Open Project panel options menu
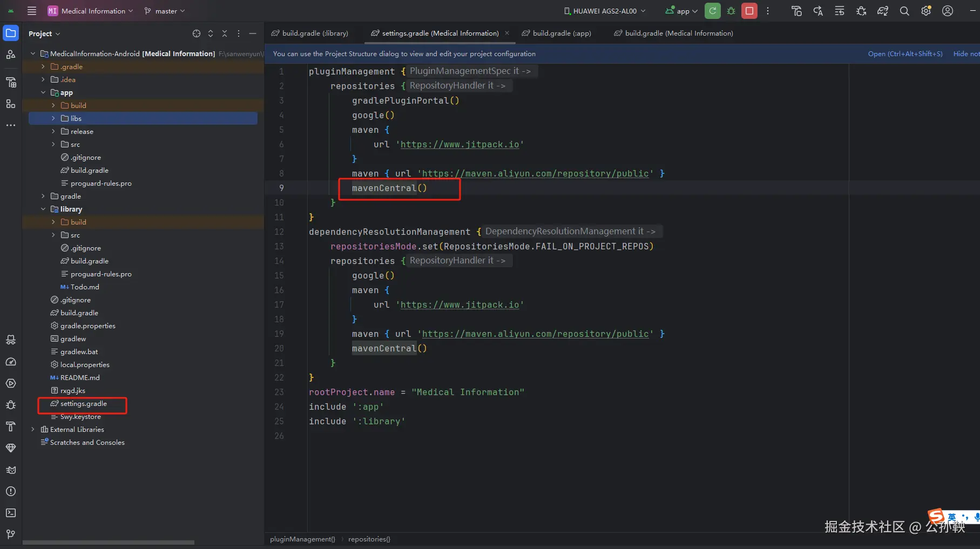The width and height of the screenshot is (980, 549). tap(239, 33)
